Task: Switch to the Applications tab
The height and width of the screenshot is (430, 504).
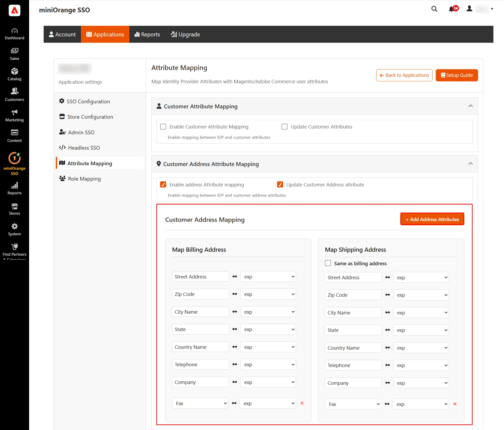Action: point(105,34)
